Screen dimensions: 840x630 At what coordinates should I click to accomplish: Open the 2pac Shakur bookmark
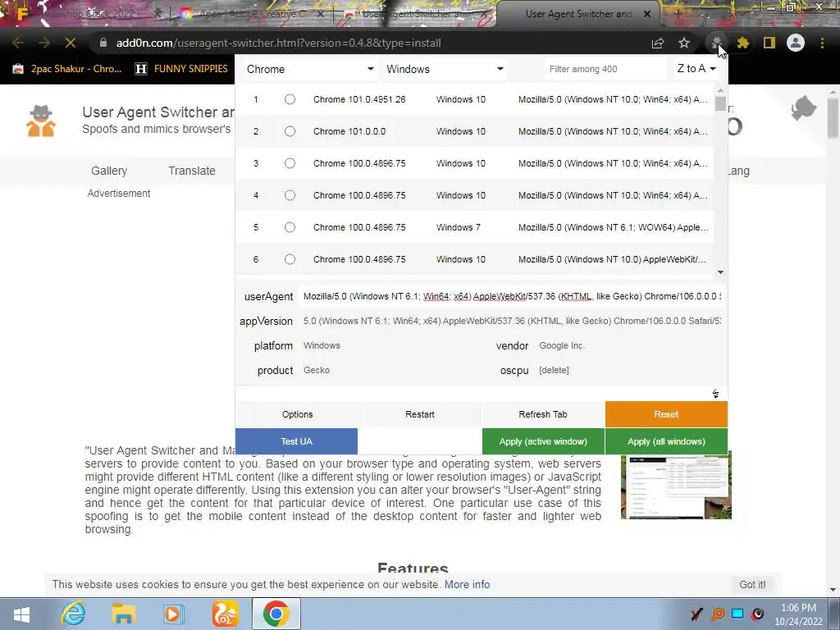tap(67, 69)
